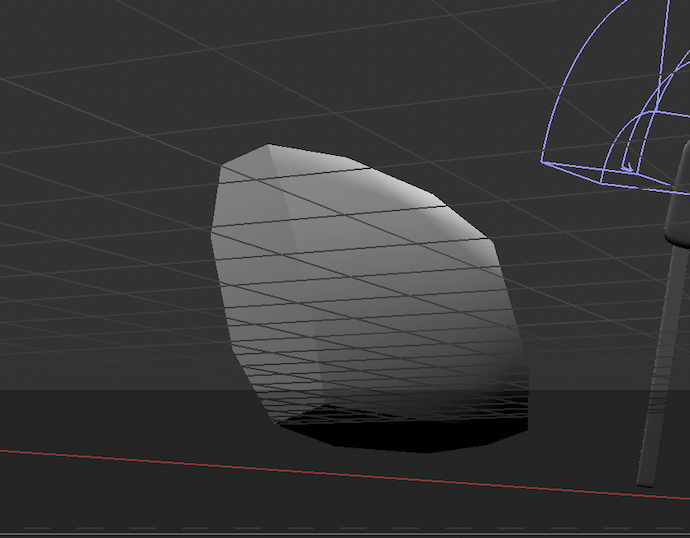Viewport: 690px width, 538px height.
Task: Click the right corner point of the mesh
Action: [x=487, y=240]
